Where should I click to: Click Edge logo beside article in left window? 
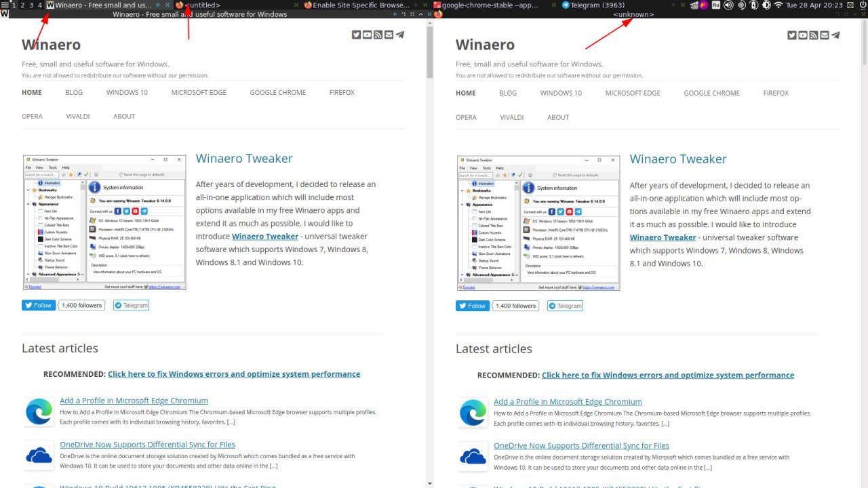[39, 411]
